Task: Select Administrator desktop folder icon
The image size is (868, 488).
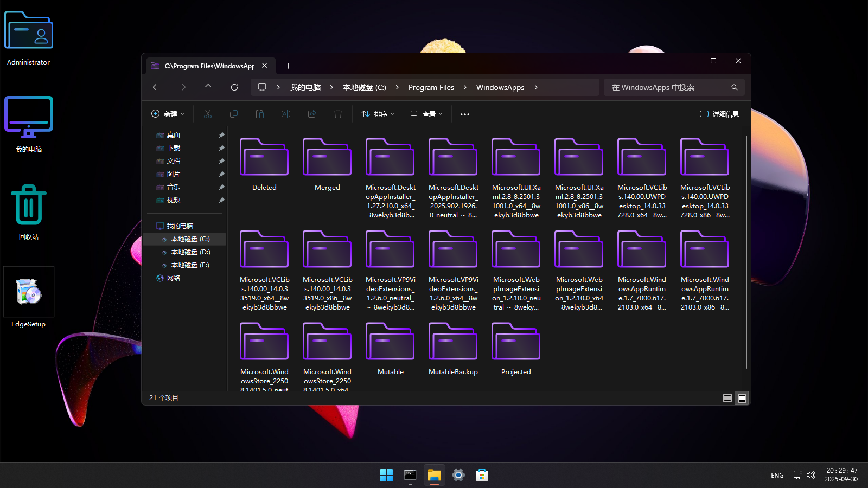Action: (x=29, y=38)
